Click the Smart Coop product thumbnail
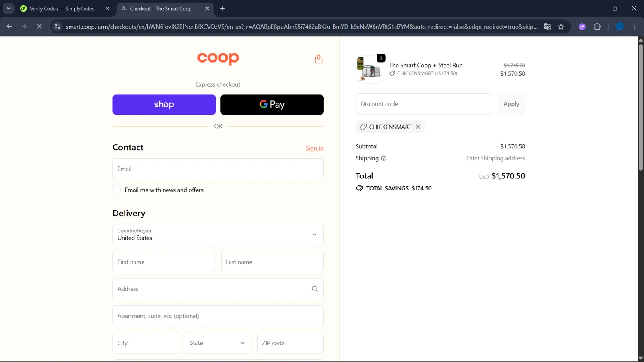Screen dimensions: 644x362 pos(369,69)
